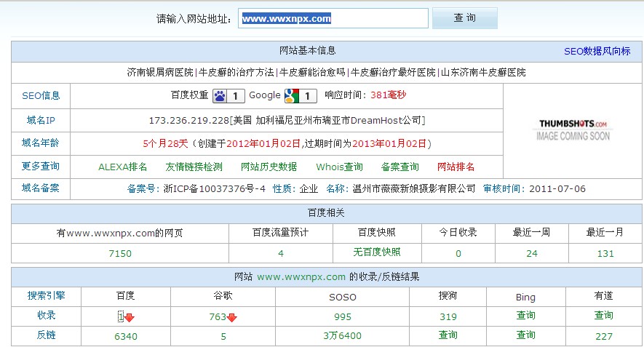The height and width of the screenshot is (347, 644).
Task: Click the 搜狗 反链 查询 link
Action: 448,335
